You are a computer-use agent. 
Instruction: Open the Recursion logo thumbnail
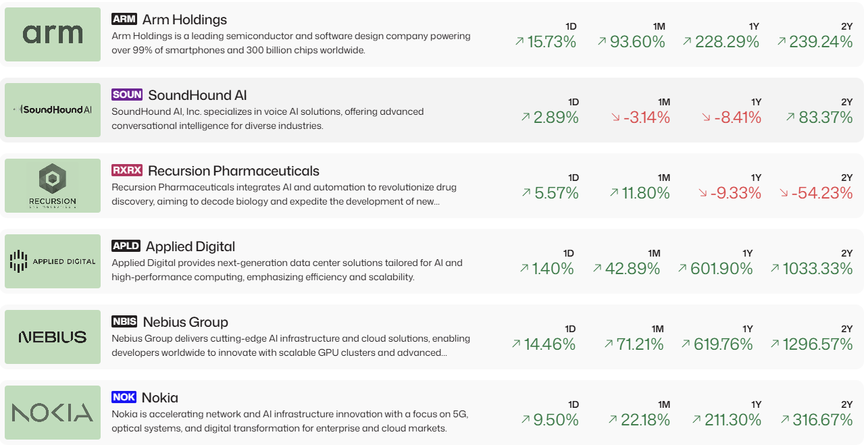click(53, 186)
